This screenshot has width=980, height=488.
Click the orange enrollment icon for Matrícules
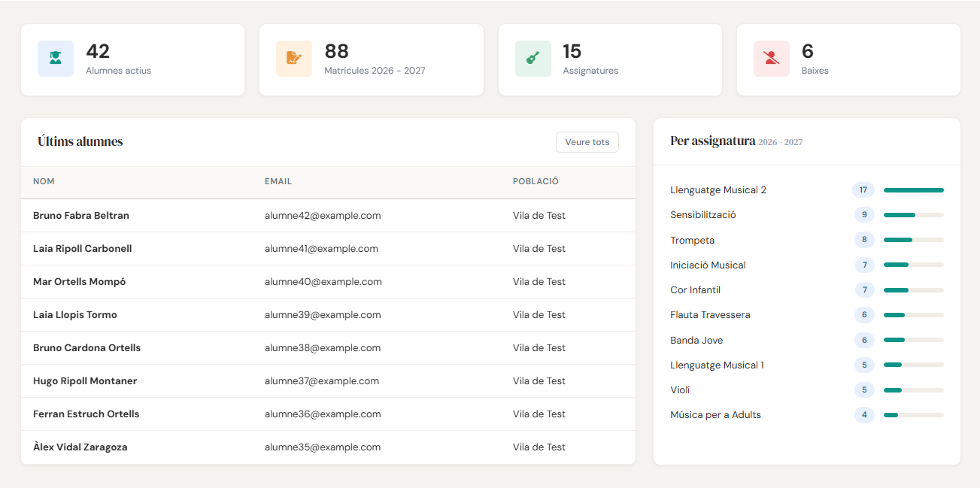(294, 59)
